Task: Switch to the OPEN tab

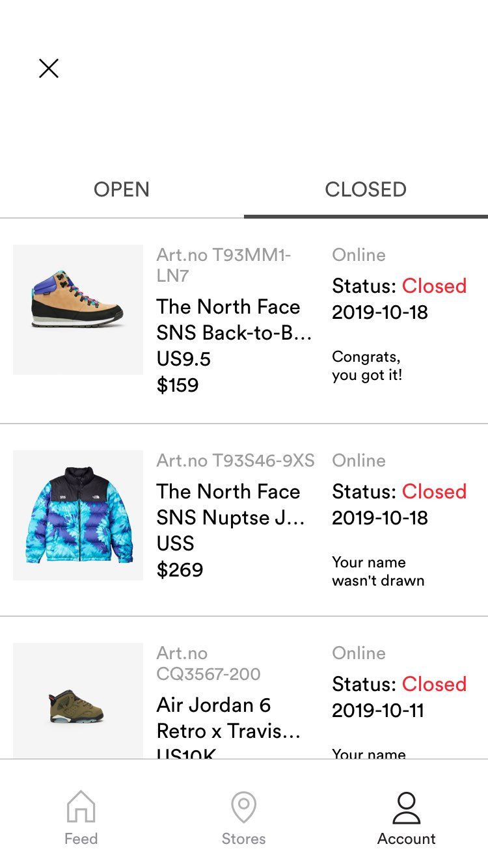Action: [x=122, y=189]
